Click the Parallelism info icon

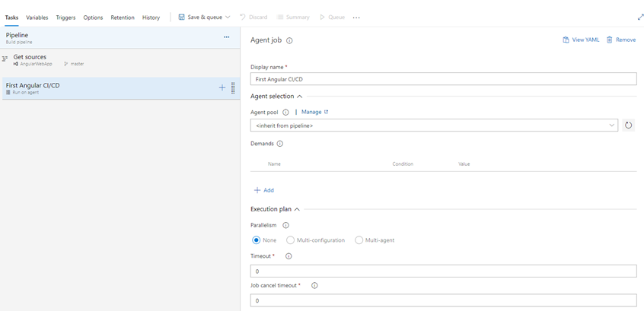285,225
